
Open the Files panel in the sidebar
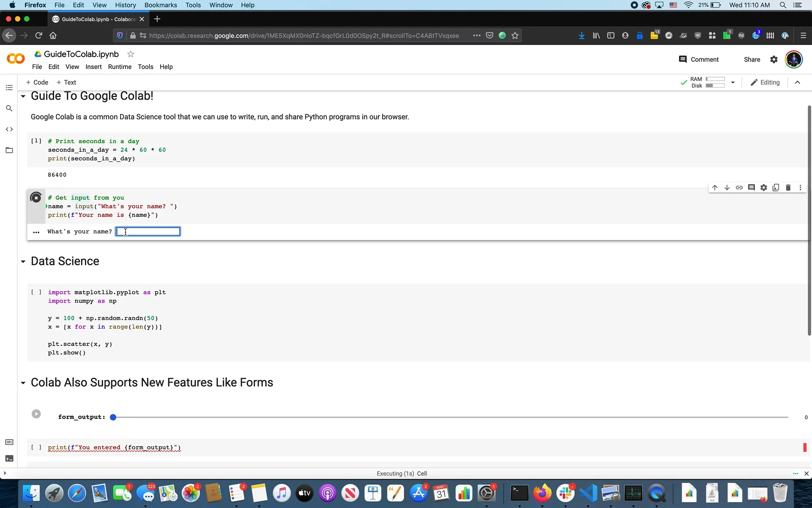[x=9, y=150]
